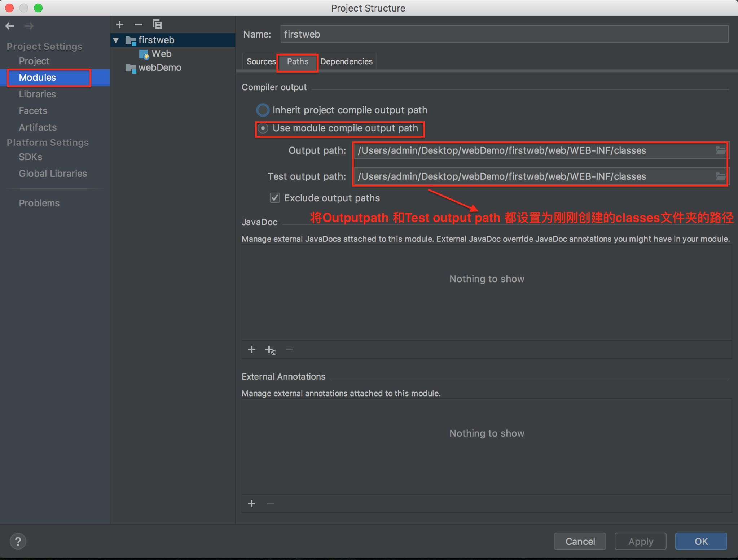Switch to the Dependencies tab
Screen dimensions: 738x560
pyautogui.click(x=346, y=61)
